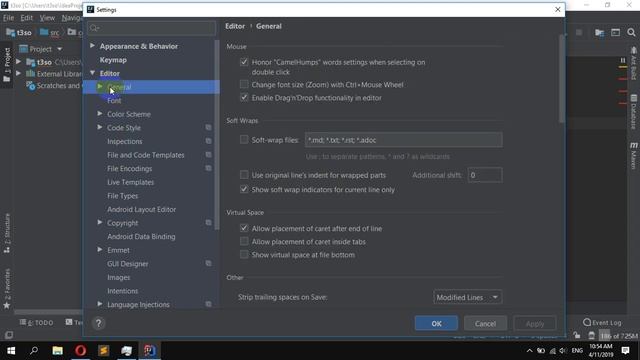Check Show virtual space at file bottom
The width and height of the screenshot is (640, 360).
(x=244, y=254)
